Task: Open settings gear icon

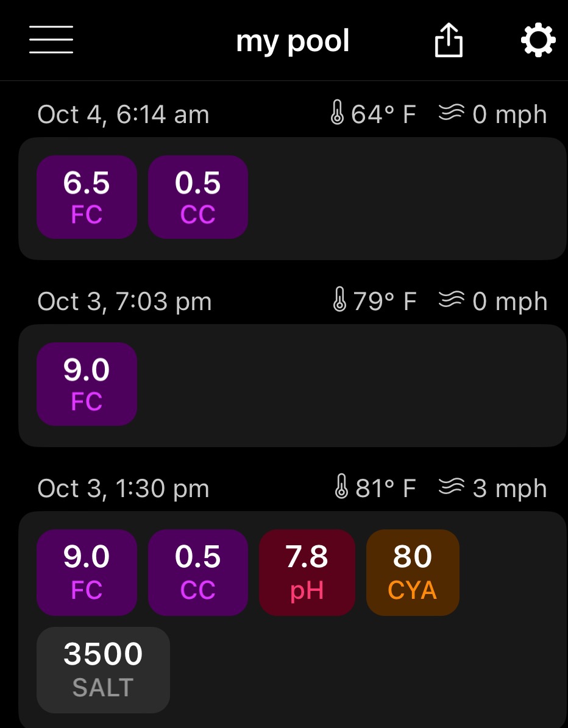Action: [538, 40]
